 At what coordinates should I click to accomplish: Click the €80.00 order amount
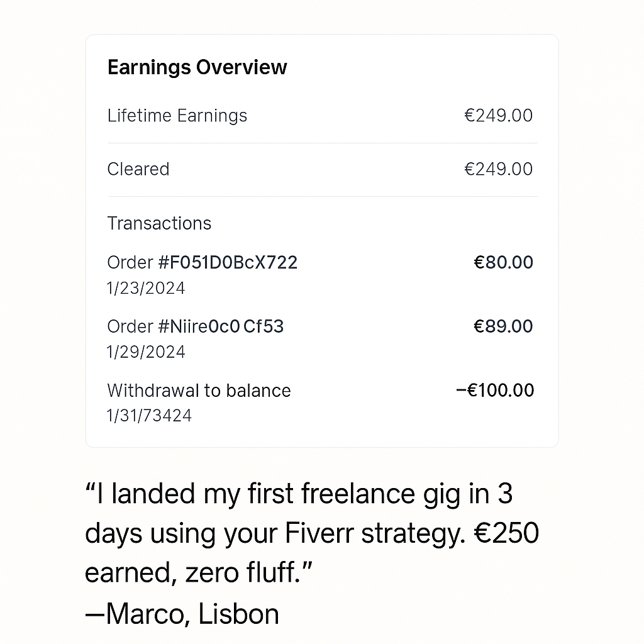pos(503,262)
